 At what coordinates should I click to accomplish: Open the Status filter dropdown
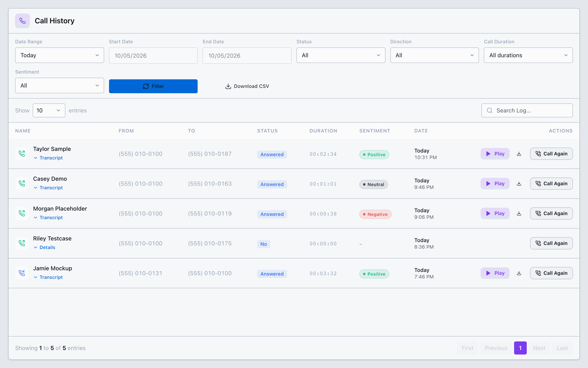coord(341,55)
